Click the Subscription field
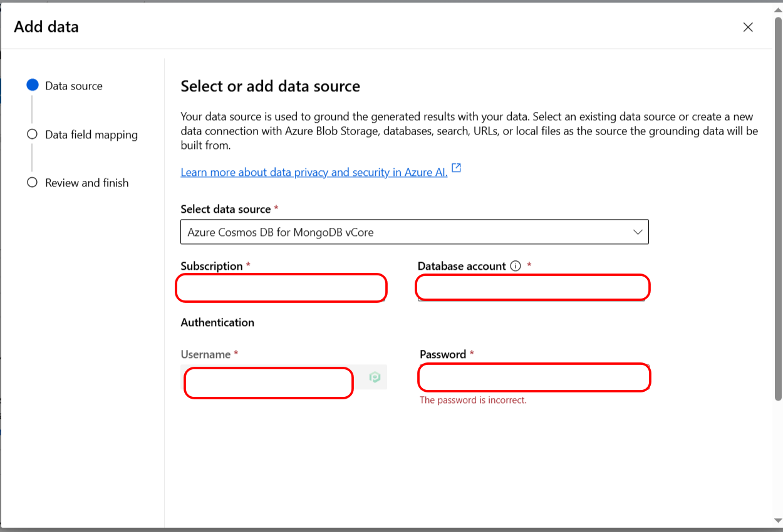 point(281,288)
